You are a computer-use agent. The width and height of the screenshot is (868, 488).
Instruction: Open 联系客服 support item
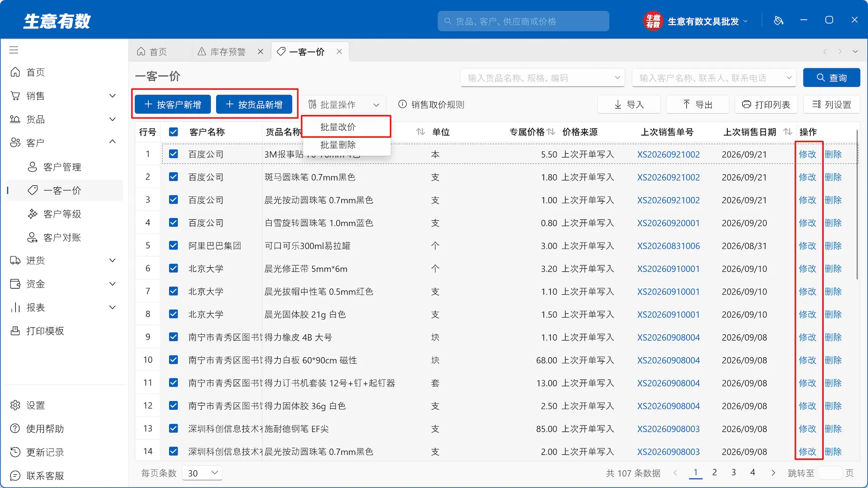tap(37, 476)
